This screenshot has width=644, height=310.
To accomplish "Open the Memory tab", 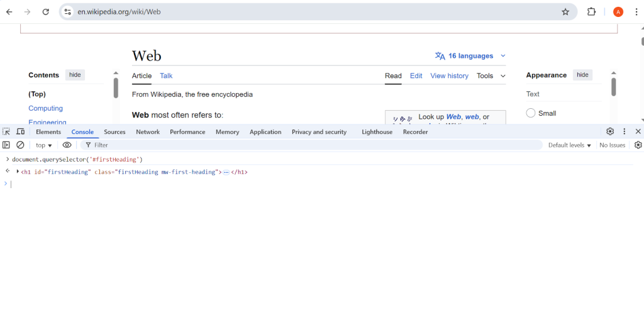I will tap(227, 132).
